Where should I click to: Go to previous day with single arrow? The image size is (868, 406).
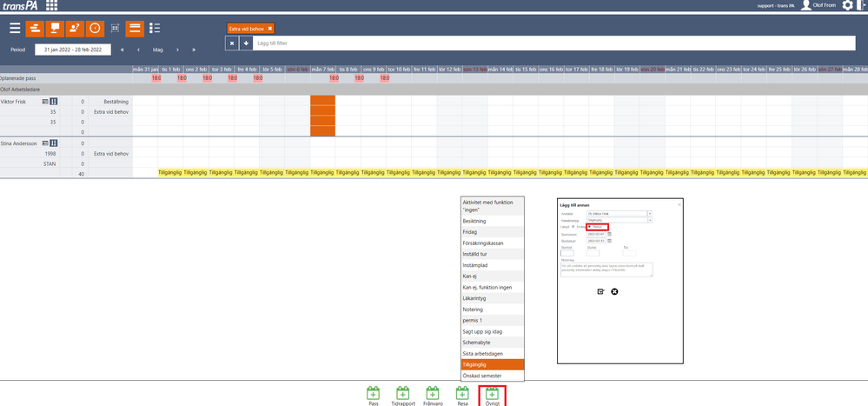coord(138,50)
